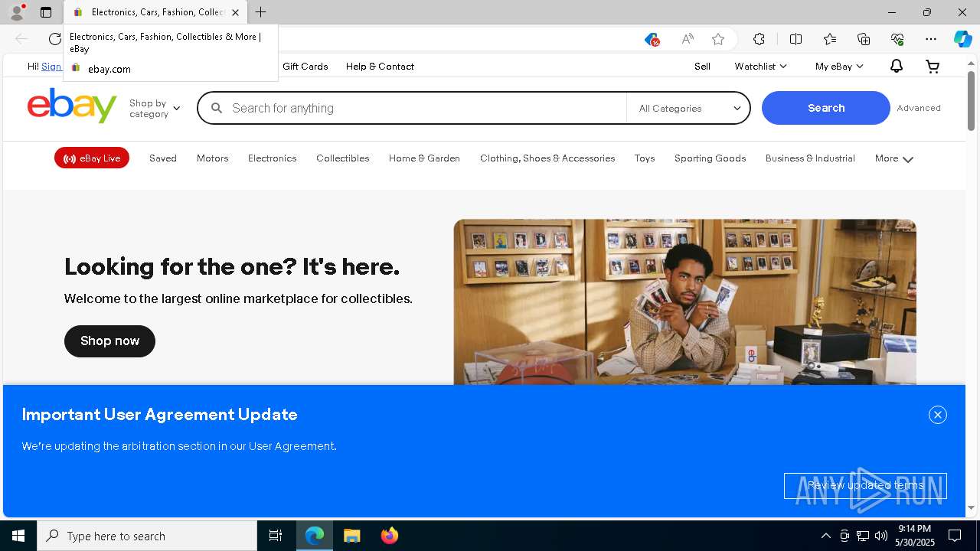Open the Toys category
The image size is (980, 551).
coord(645,158)
